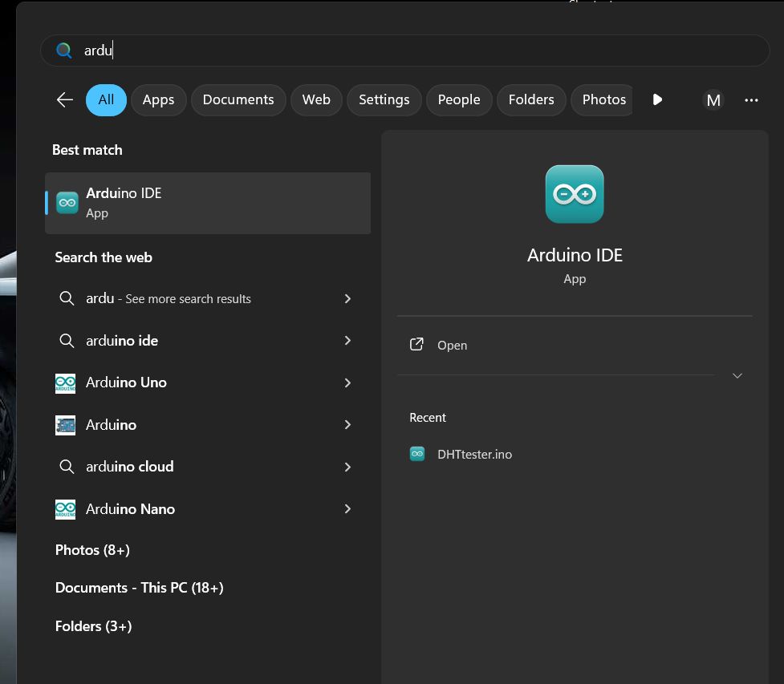This screenshot has width=784, height=684.
Task: Click the Open external-link icon
Action: point(416,344)
